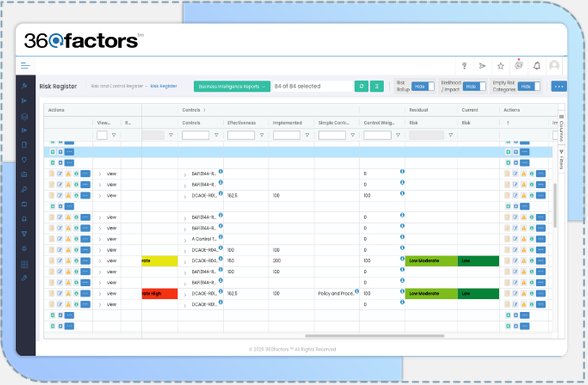
Task: Click the yellow risk rating cell
Action: (x=160, y=261)
